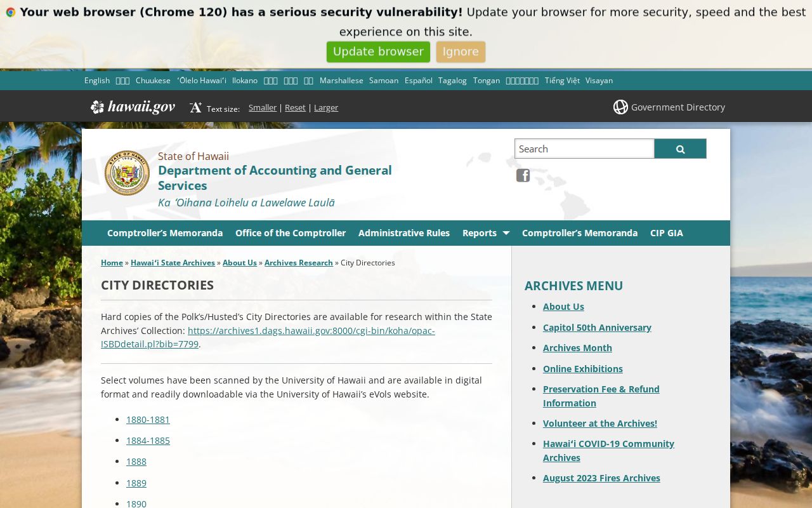Switch language to Tiếng Việt

[x=562, y=80]
